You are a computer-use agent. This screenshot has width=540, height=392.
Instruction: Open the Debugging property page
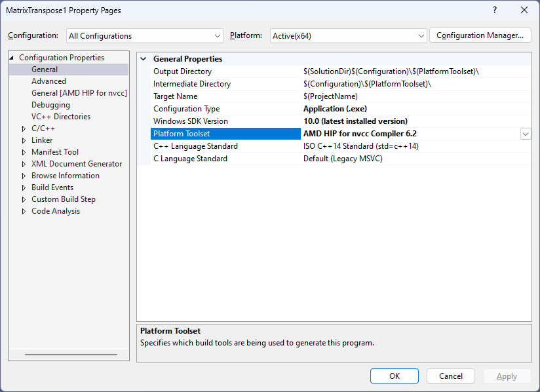(x=50, y=105)
